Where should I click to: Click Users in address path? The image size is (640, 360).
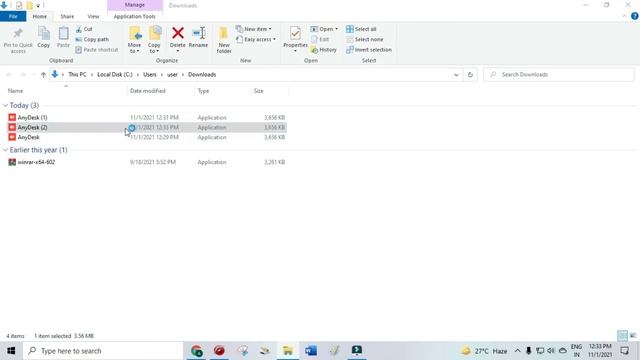click(150, 75)
